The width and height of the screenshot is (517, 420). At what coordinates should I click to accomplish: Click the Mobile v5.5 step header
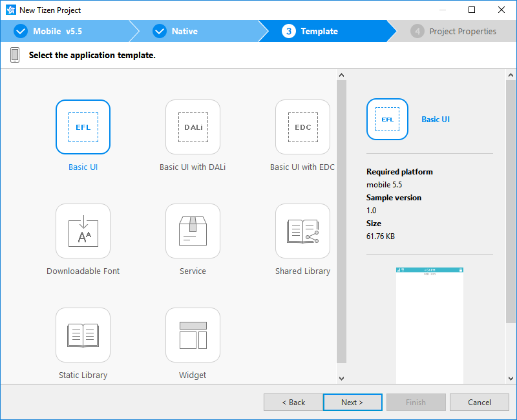click(x=58, y=30)
